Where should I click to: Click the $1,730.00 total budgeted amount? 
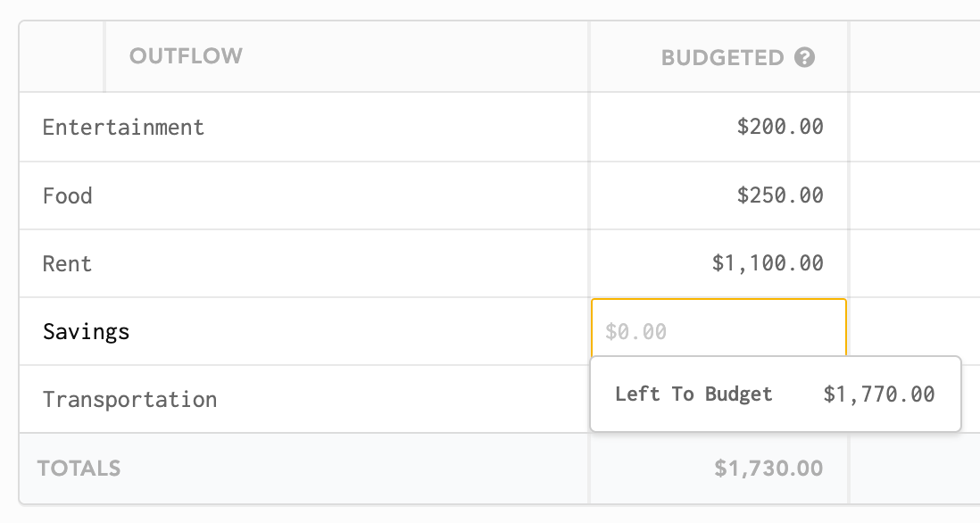click(x=768, y=469)
